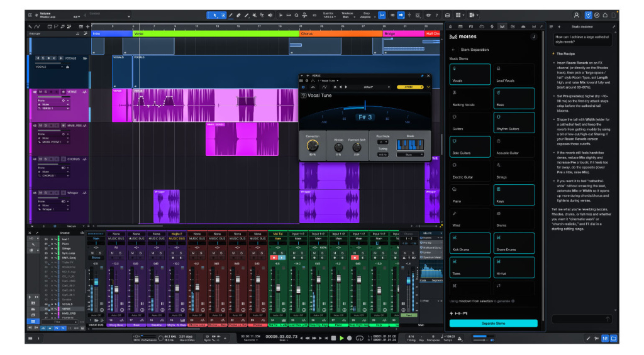Click the Bridge arranger section
Image resolution: width=644 pixels, height=355 pixels.
pyautogui.click(x=403, y=34)
